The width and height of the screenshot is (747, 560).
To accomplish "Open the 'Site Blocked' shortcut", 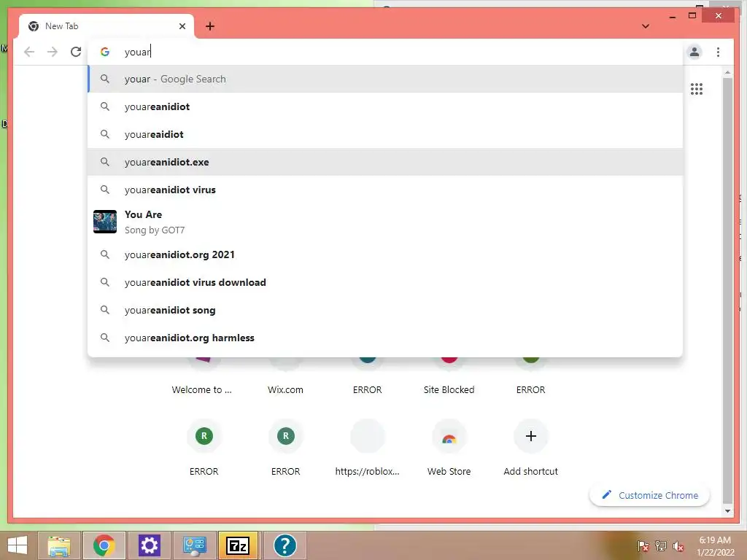I will [x=449, y=376].
